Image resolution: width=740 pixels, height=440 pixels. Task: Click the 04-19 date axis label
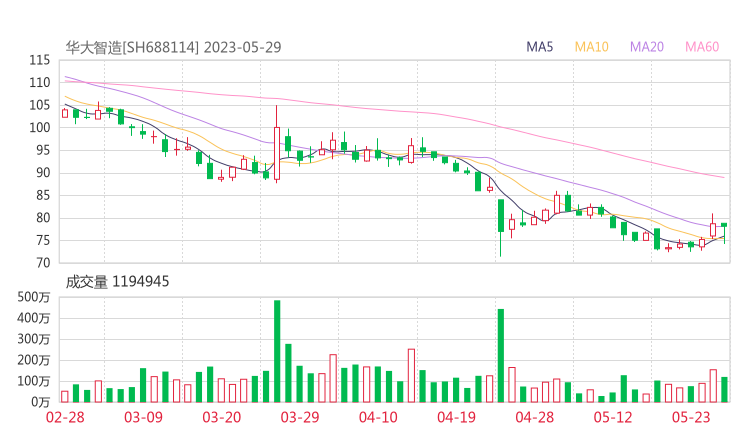(x=456, y=417)
